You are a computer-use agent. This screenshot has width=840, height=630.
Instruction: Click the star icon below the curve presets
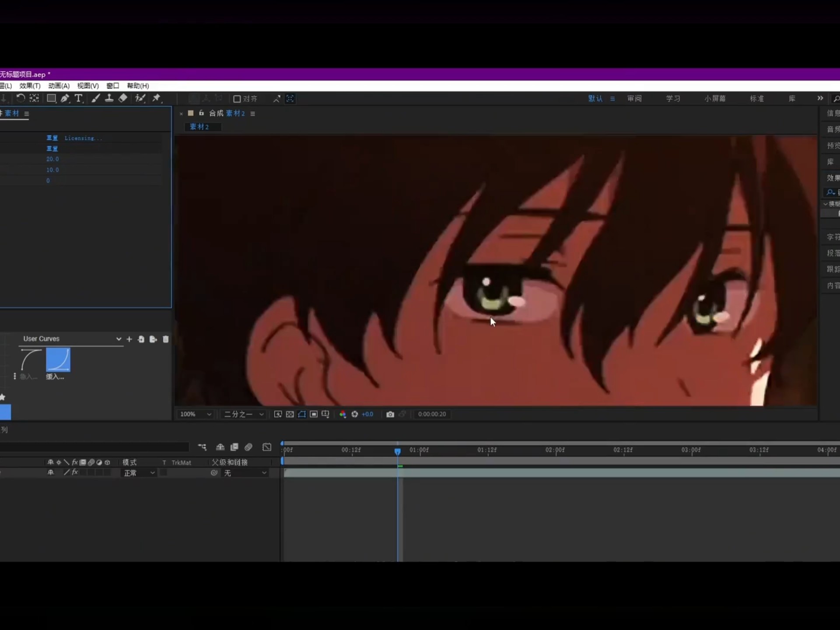(x=2, y=397)
